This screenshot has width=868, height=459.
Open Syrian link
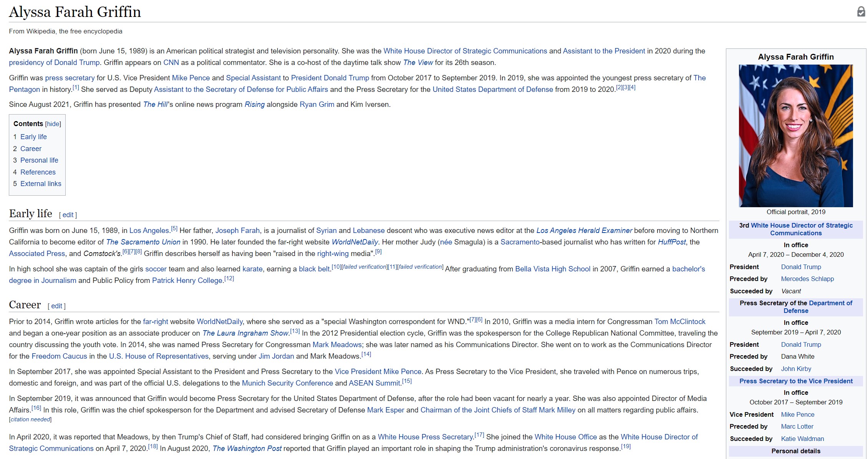326,231
